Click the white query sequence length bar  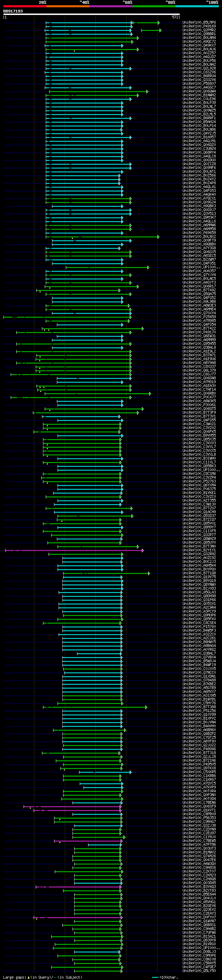tap(92, 15)
